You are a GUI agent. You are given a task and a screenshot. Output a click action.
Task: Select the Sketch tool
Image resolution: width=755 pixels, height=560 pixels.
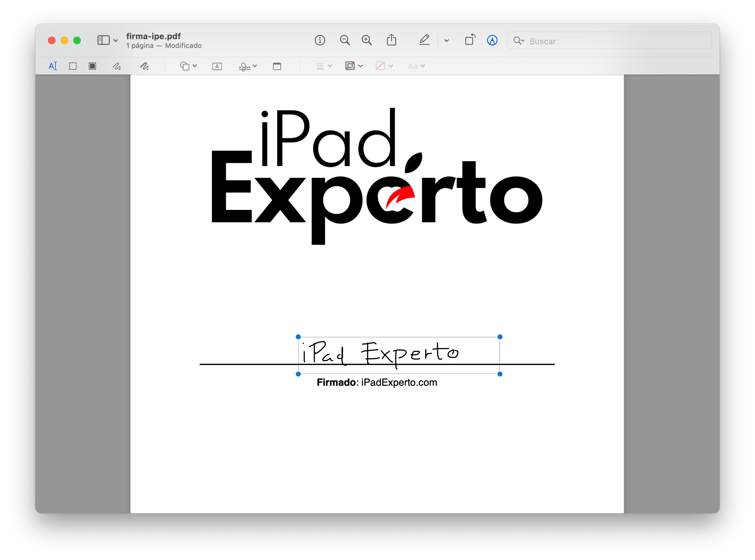point(117,66)
